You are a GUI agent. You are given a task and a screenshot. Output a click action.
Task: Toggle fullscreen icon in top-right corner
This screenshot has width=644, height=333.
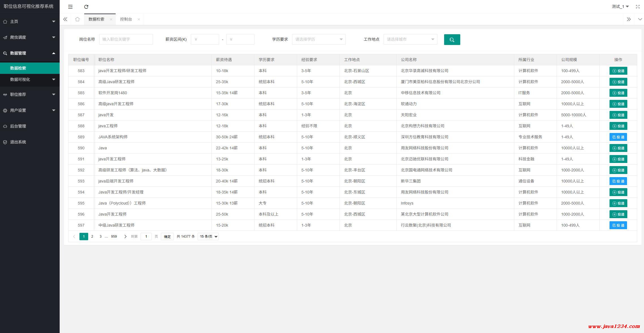point(637,7)
